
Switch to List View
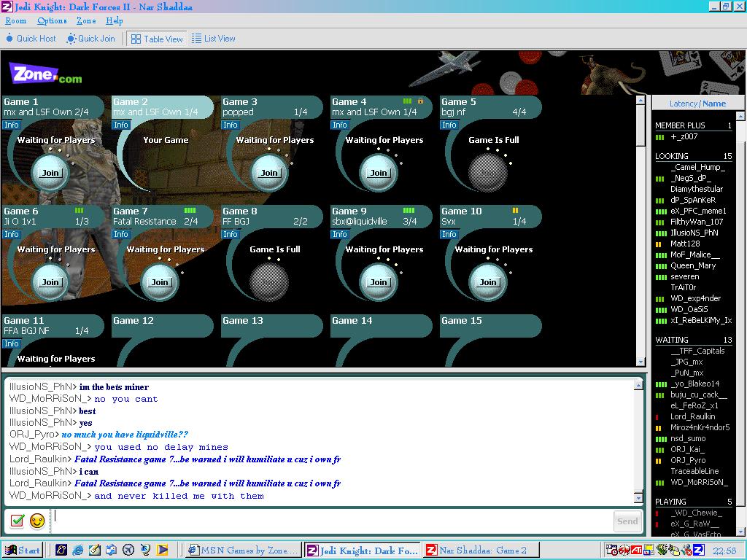(x=214, y=39)
